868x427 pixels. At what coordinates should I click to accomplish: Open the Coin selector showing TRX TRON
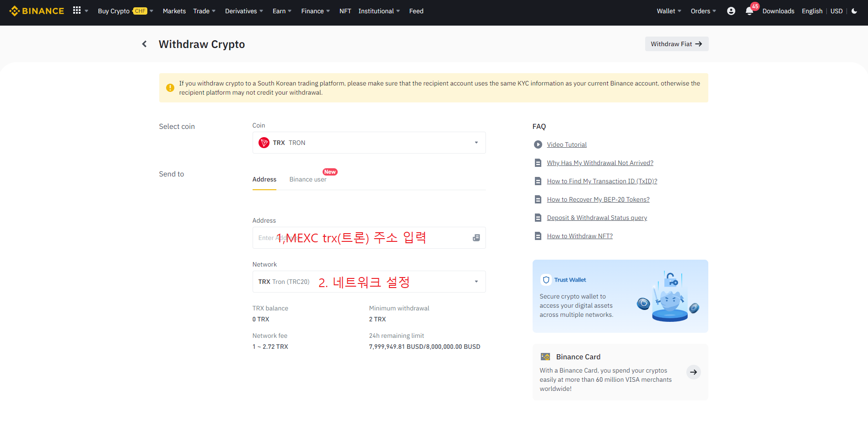pos(369,143)
